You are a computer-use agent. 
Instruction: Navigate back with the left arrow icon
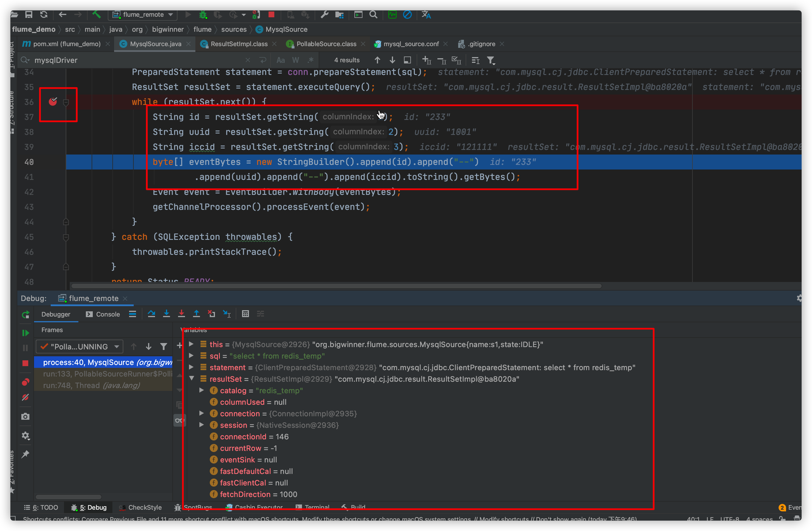(x=63, y=14)
